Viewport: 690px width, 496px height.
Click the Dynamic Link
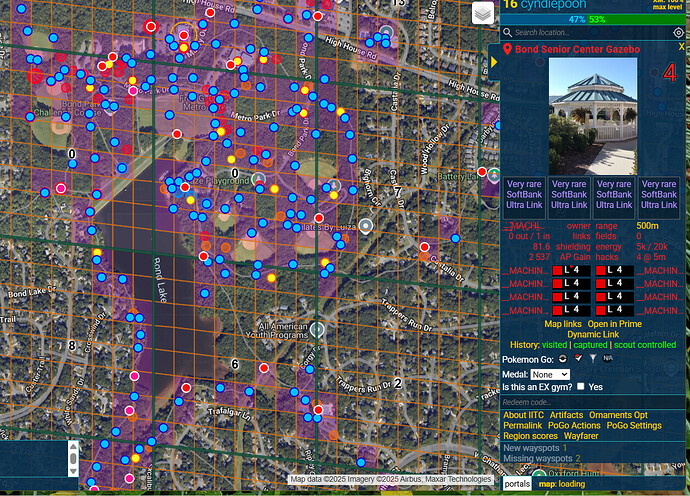pos(593,334)
